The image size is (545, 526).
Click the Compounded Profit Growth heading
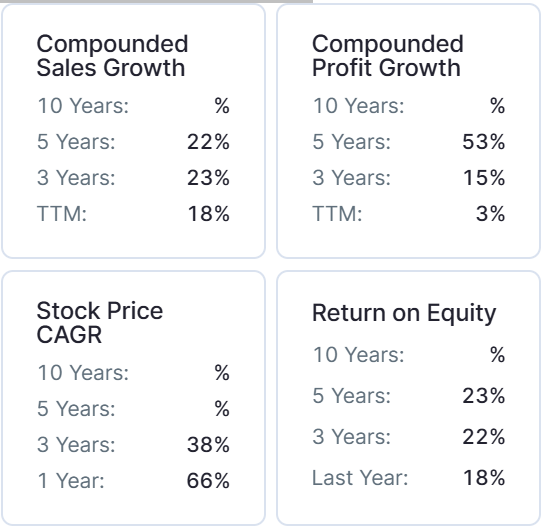pos(388,56)
